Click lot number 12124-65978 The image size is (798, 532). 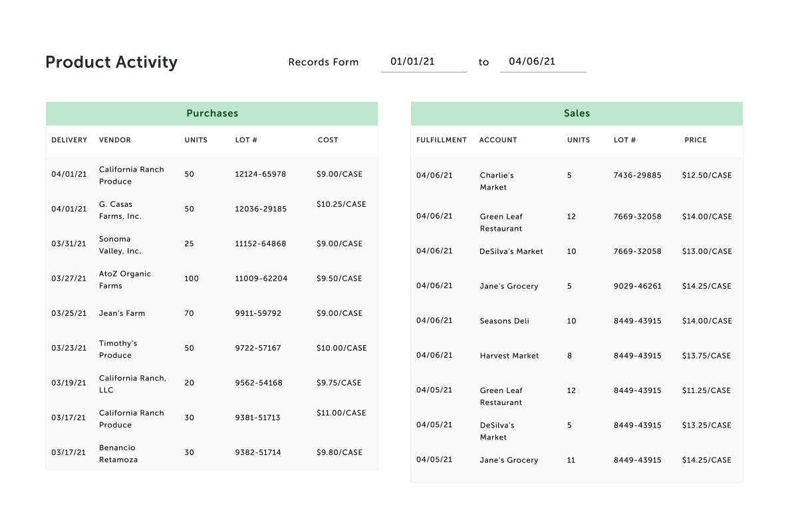(x=260, y=174)
